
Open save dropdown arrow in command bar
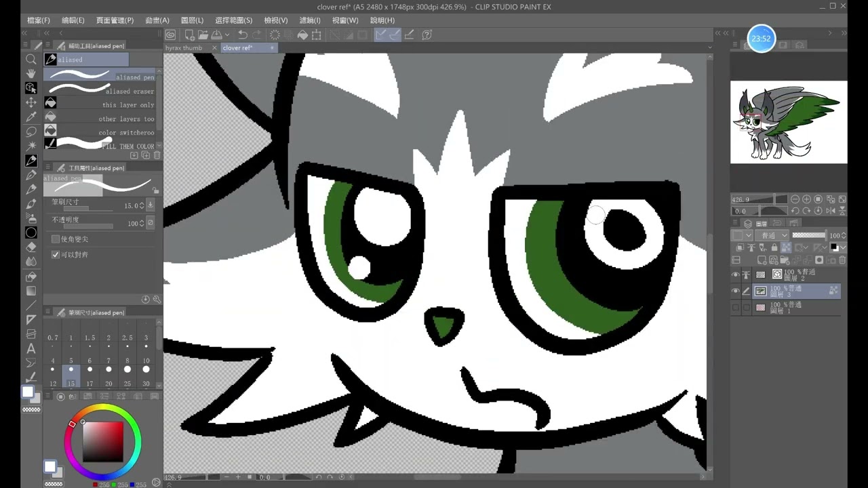coord(227,35)
